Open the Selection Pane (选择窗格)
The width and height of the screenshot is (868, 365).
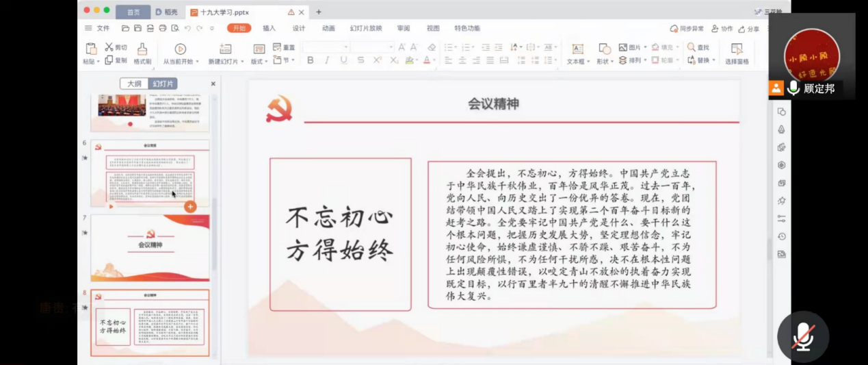pos(737,49)
